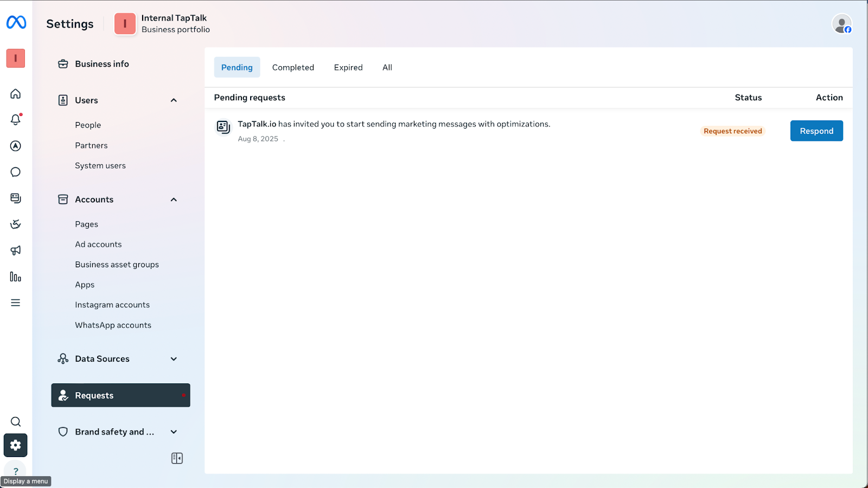Open Apps under Accounts
This screenshot has height=488, width=868.
[85, 285]
